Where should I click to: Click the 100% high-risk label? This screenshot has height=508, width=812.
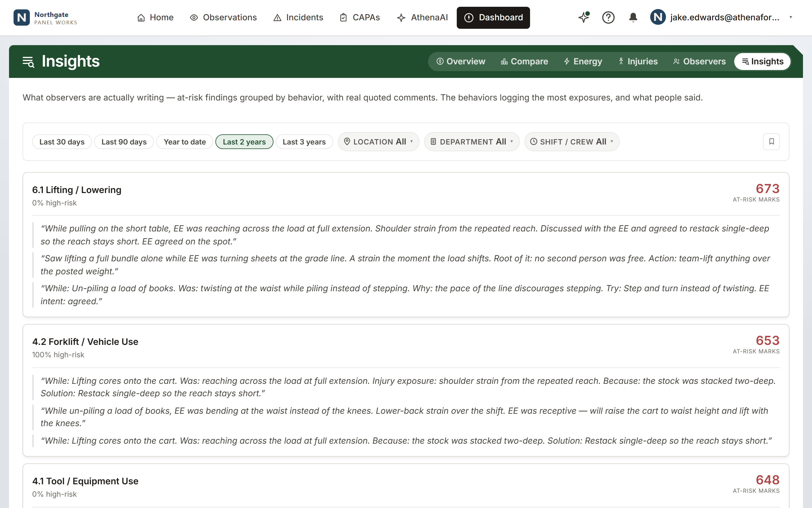point(58,355)
